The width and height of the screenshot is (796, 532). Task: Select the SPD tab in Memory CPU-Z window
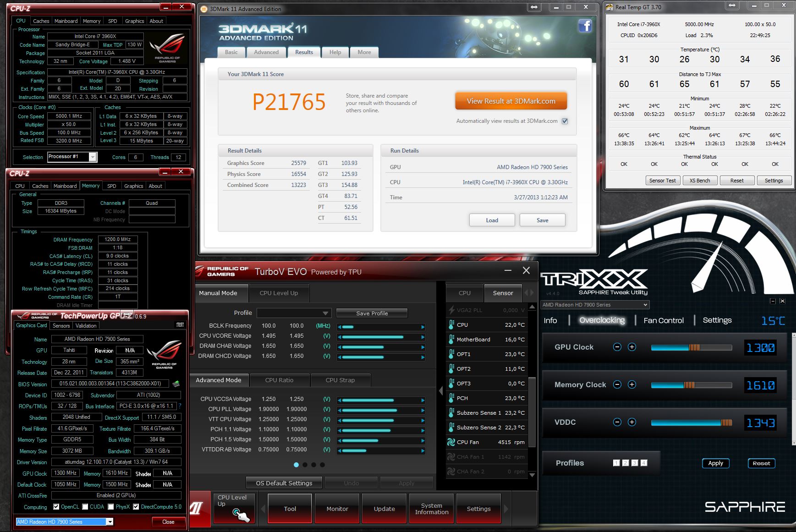[x=111, y=186]
